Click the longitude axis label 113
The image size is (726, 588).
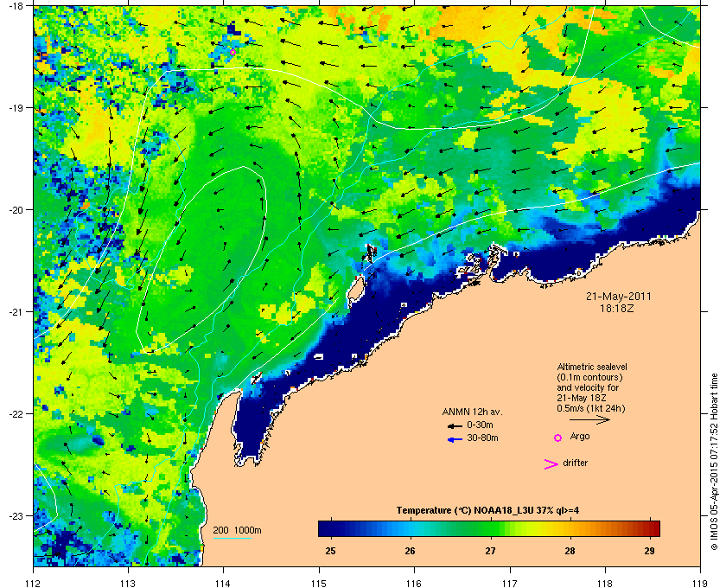pos(128,584)
